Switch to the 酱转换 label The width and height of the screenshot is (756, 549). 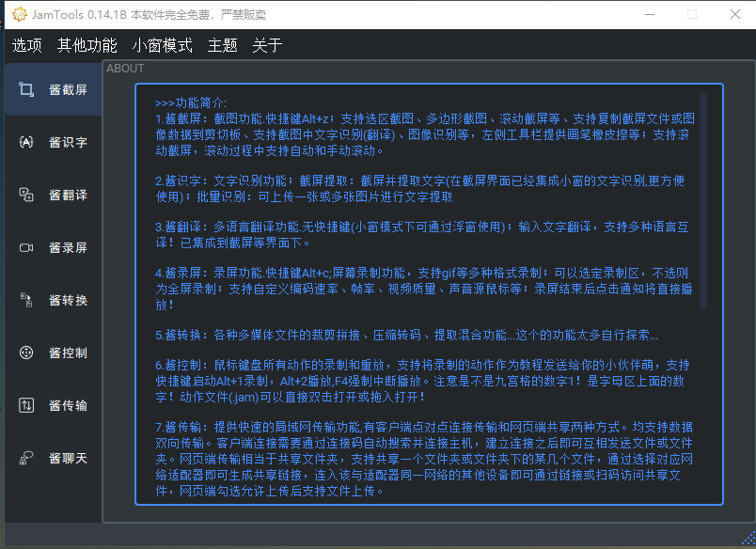pos(68,300)
